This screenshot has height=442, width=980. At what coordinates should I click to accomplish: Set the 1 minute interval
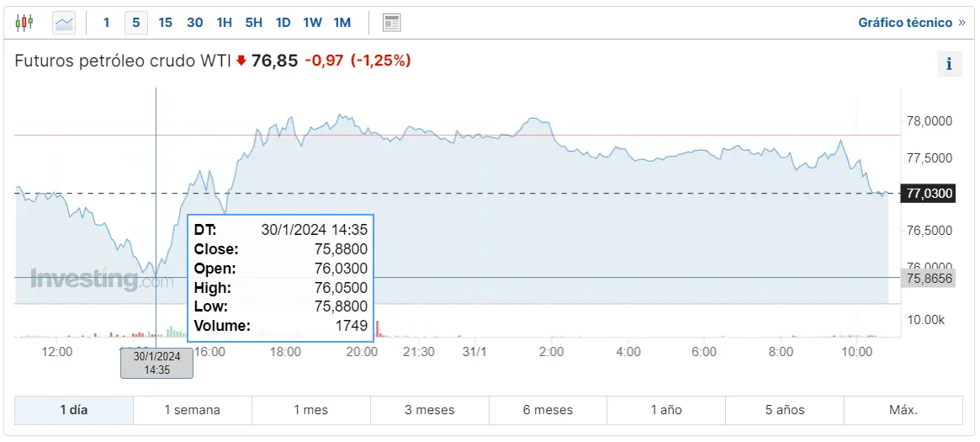(x=106, y=23)
